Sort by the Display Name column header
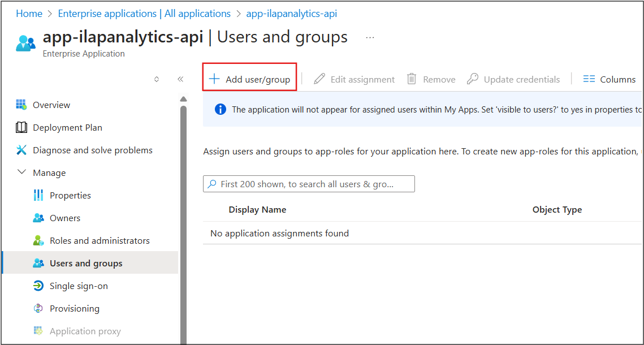Screen dimensions: 644x345 click(x=257, y=210)
